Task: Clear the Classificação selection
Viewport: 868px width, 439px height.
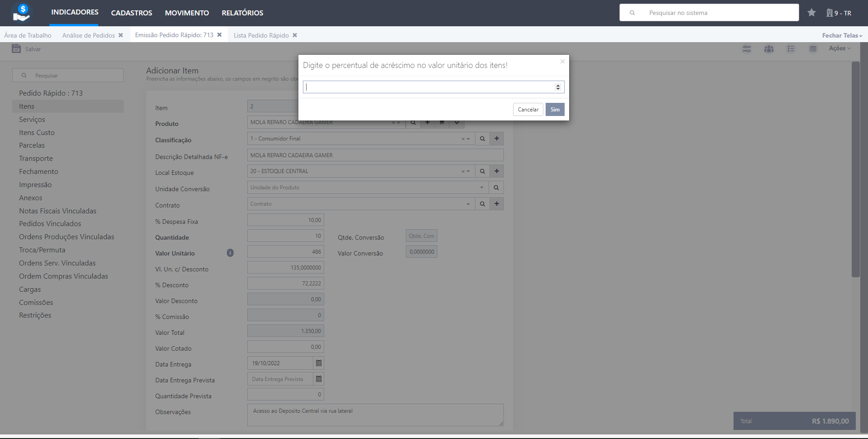Action: [x=463, y=139]
